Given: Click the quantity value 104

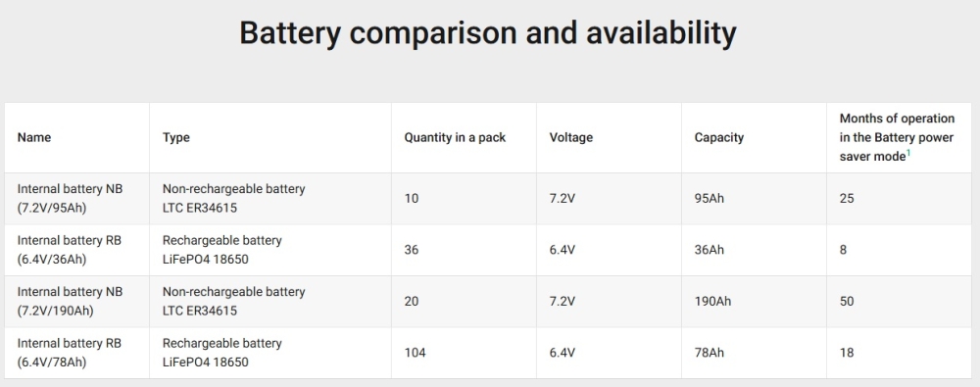Looking at the screenshot, I should [415, 353].
